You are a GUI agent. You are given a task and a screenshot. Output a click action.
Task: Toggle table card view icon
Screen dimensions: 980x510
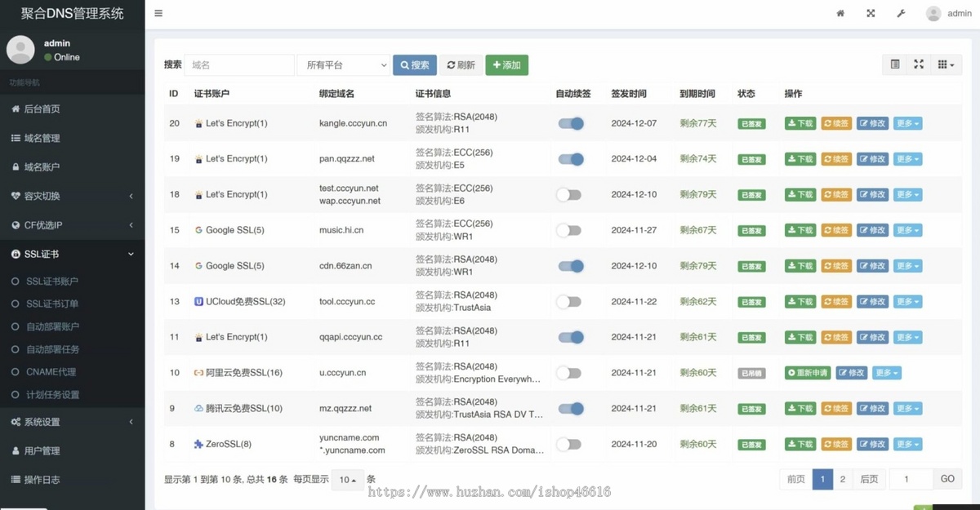895,64
